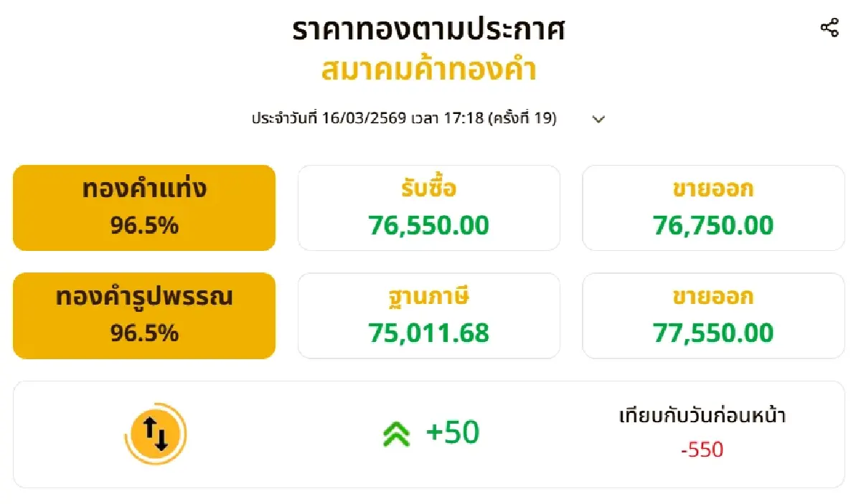Select the yellow ทองคำรูปพรรณ 96.5% card
Image resolution: width=861 pixels, height=504 pixels.
point(143,314)
